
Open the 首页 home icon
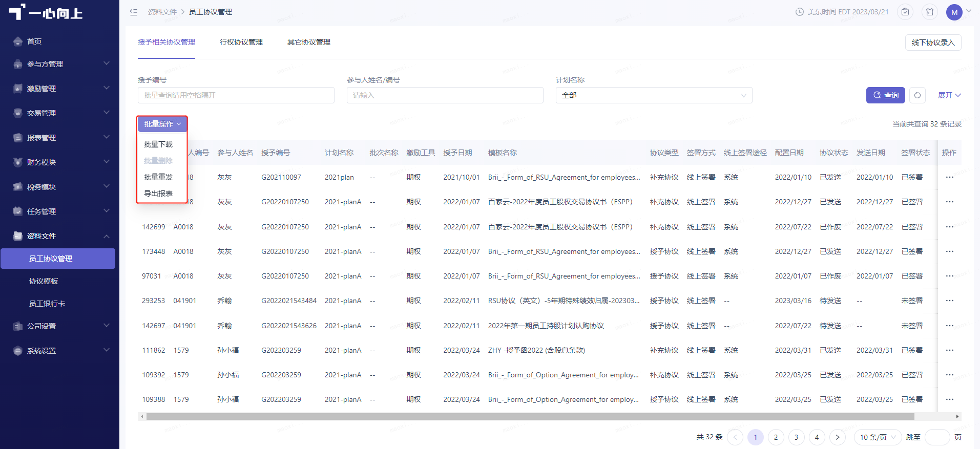pos(18,41)
